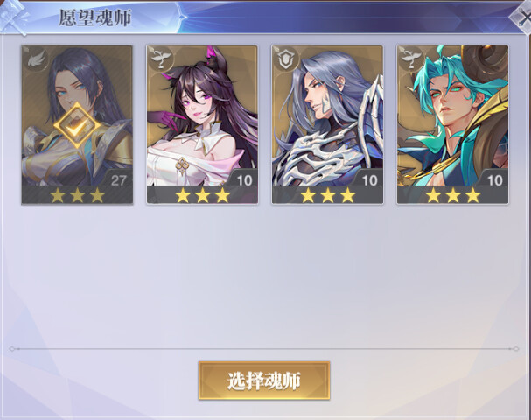Click the wing class icon on first card

coord(36,59)
